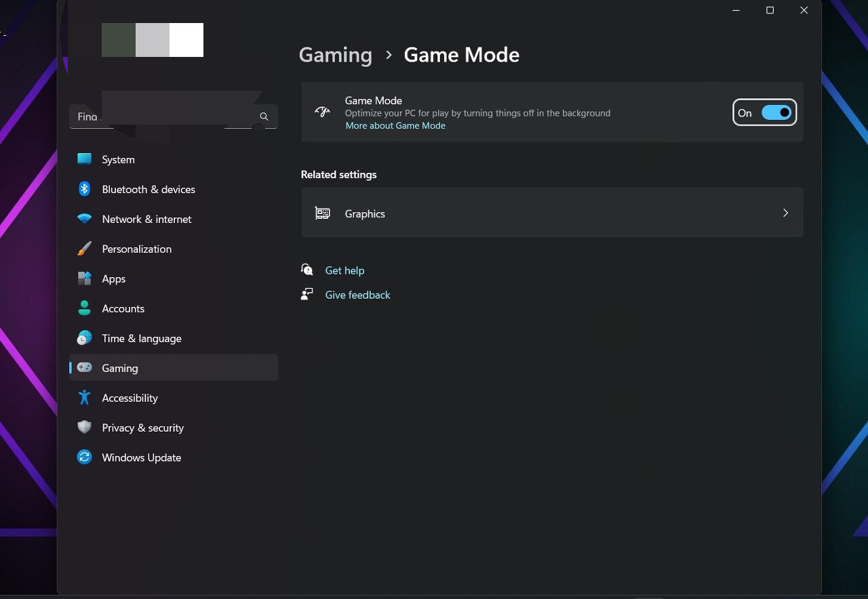Click the Privacy shield icon
The height and width of the screenshot is (599, 868).
84,428
